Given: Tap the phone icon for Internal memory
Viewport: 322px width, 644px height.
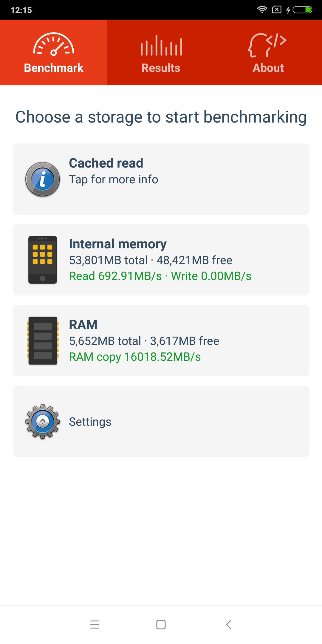Looking at the screenshot, I should tap(43, 260).
